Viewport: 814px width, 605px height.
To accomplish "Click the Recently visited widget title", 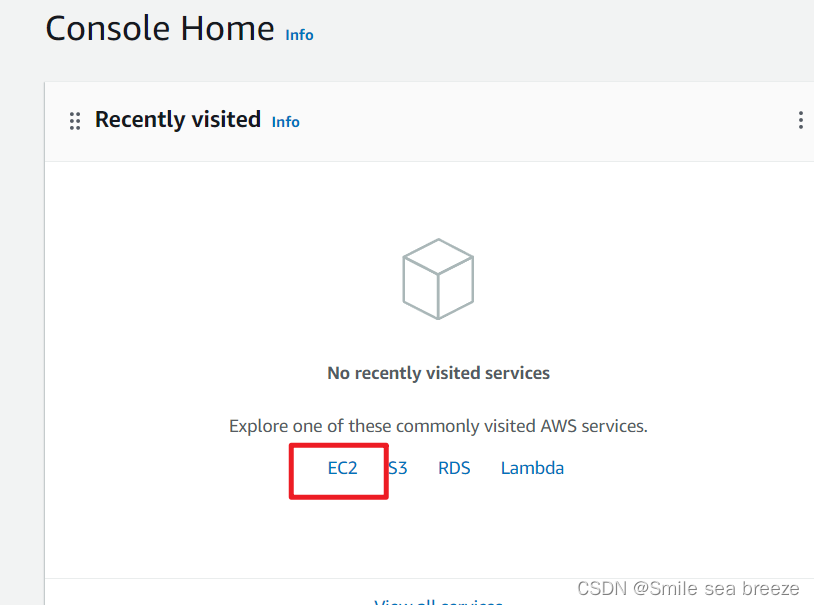I will point(177,119).
